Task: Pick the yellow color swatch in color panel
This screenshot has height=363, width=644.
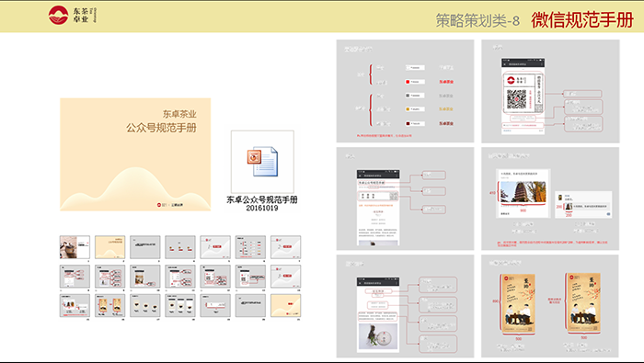Action: [x=408, y=109]
